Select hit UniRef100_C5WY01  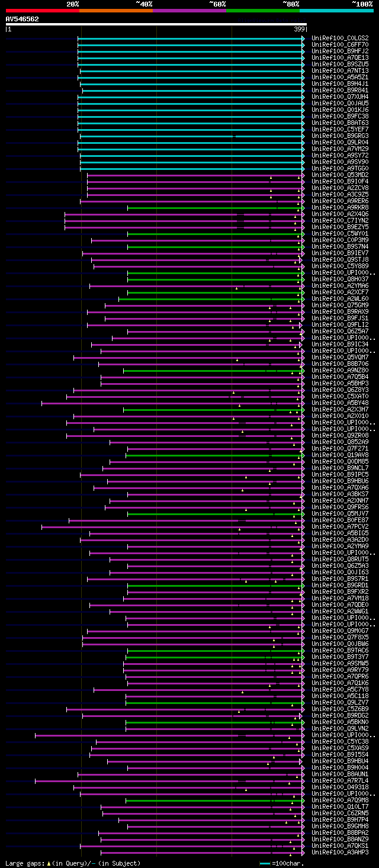pos(339,234)
